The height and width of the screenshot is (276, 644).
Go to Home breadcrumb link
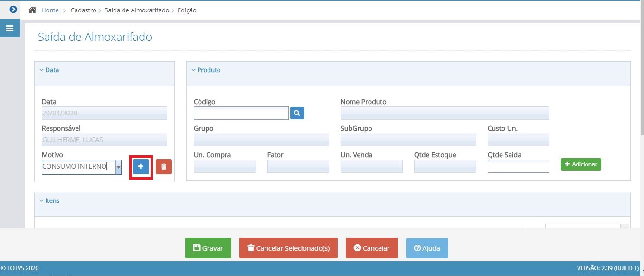50,10
